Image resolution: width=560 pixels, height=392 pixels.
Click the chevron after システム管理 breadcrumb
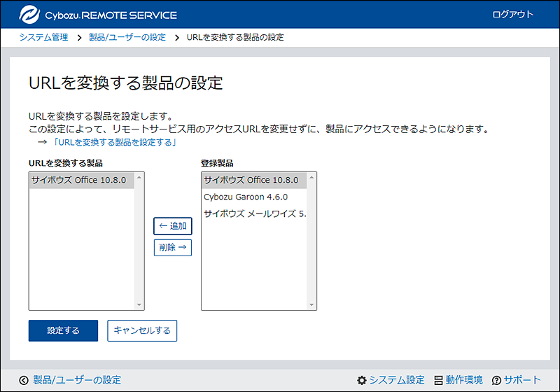[79, 38]
